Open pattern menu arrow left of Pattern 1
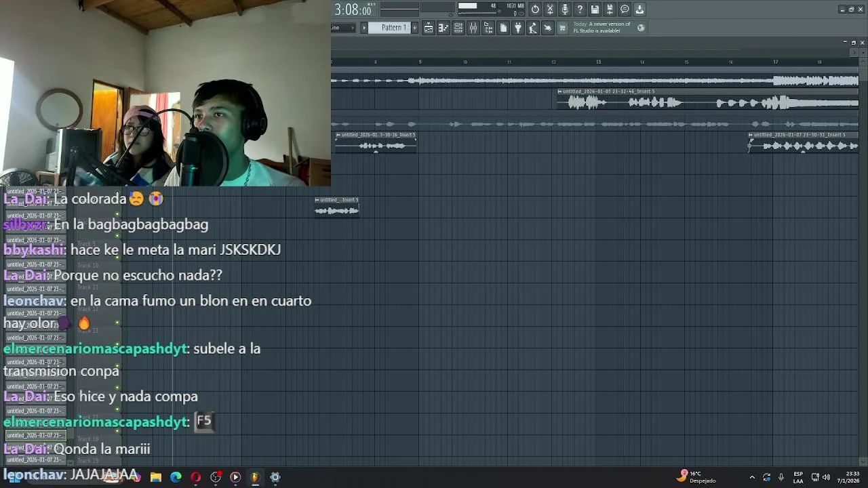Viewport: 868px width, 488px height. coord(364,28)
